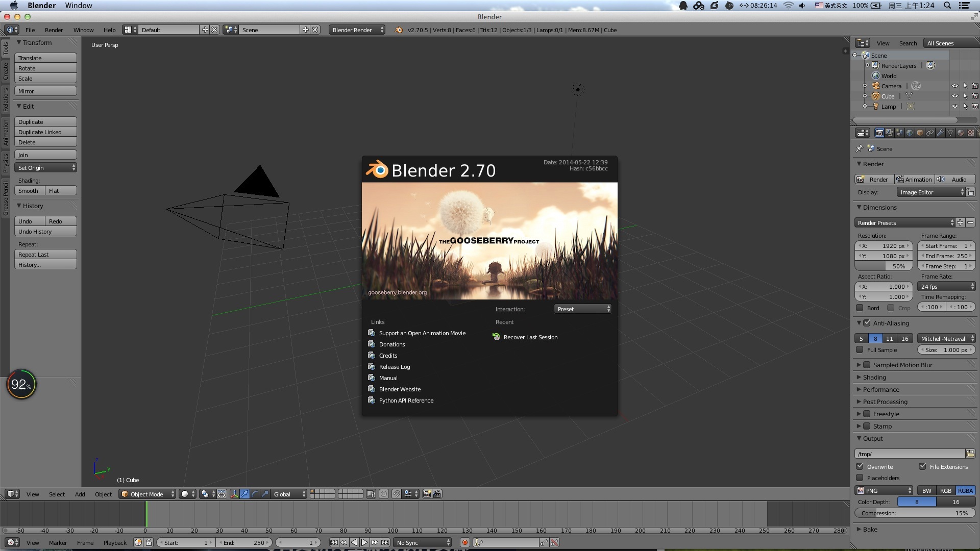980x551 pixels.
Task: Jump to the timeline end frame button
Action: [385, 543]
